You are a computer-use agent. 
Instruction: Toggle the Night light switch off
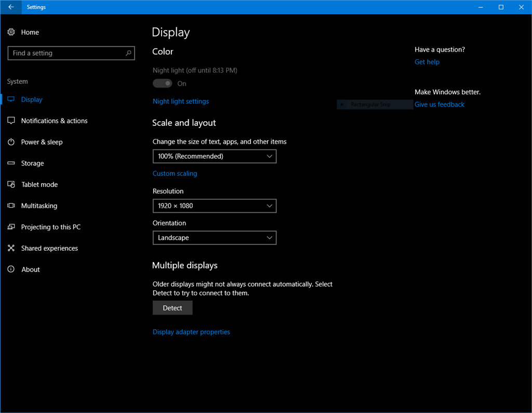(162, 83)
